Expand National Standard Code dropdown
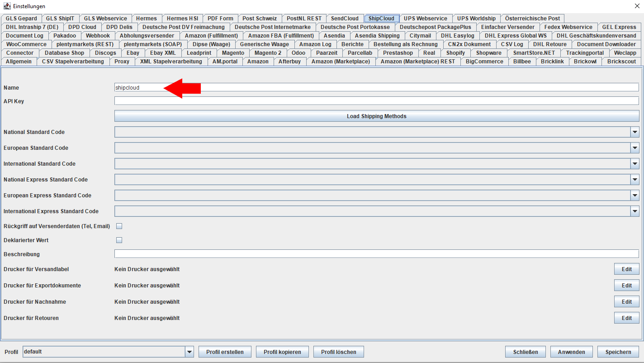 point(635,132)
